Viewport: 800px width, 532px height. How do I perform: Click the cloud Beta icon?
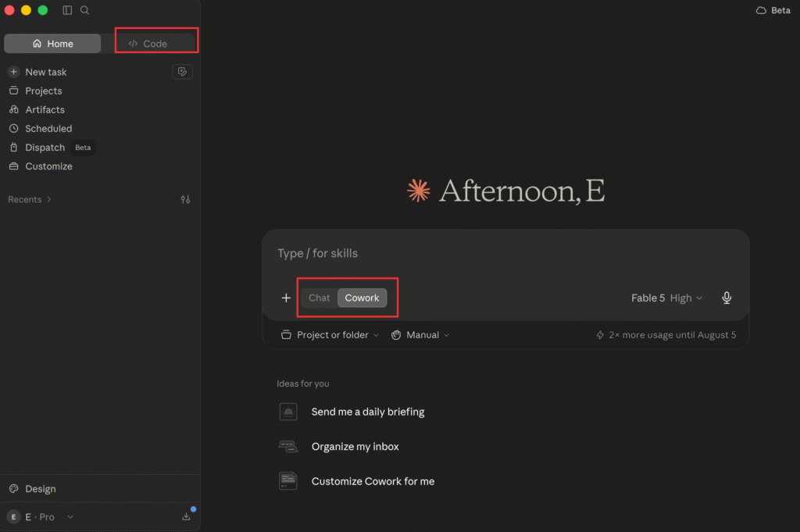coord(761,10)
